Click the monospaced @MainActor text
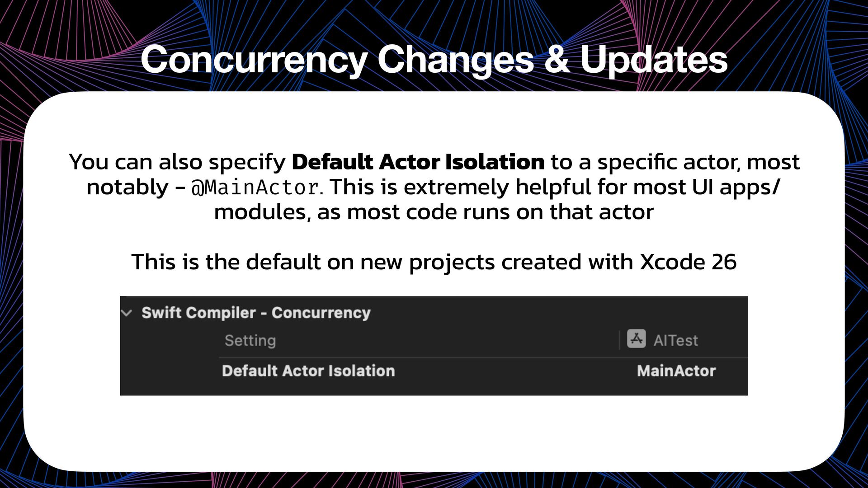 pos(255,188)
